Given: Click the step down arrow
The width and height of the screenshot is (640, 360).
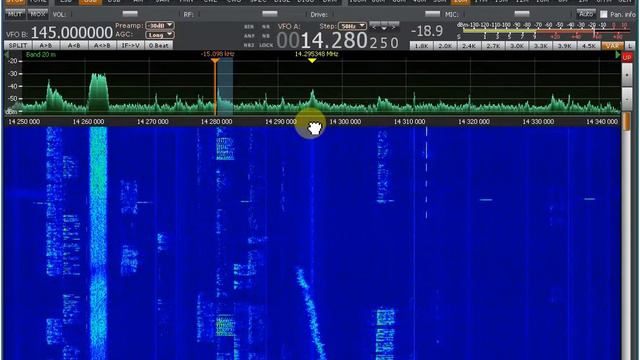Looking at the screenshot, I should click(384, 27).
